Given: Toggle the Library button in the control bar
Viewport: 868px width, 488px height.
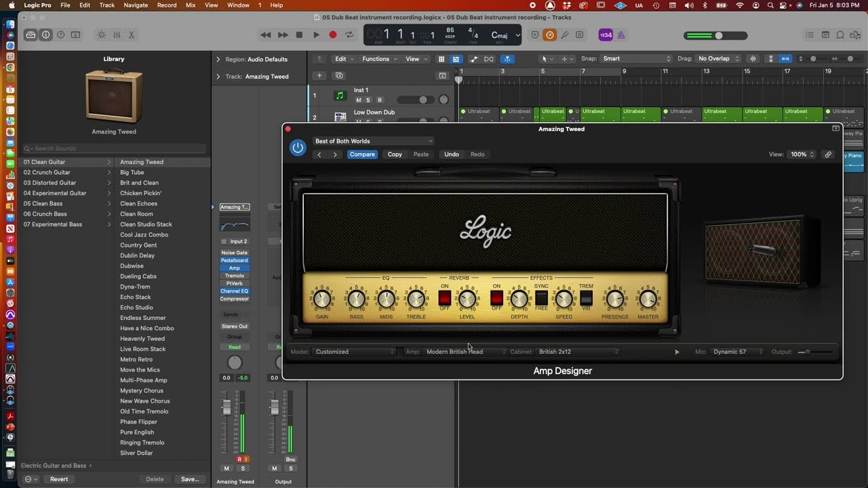Looking at the screenshot, I should pyautogui.click(x=31, y=35).
